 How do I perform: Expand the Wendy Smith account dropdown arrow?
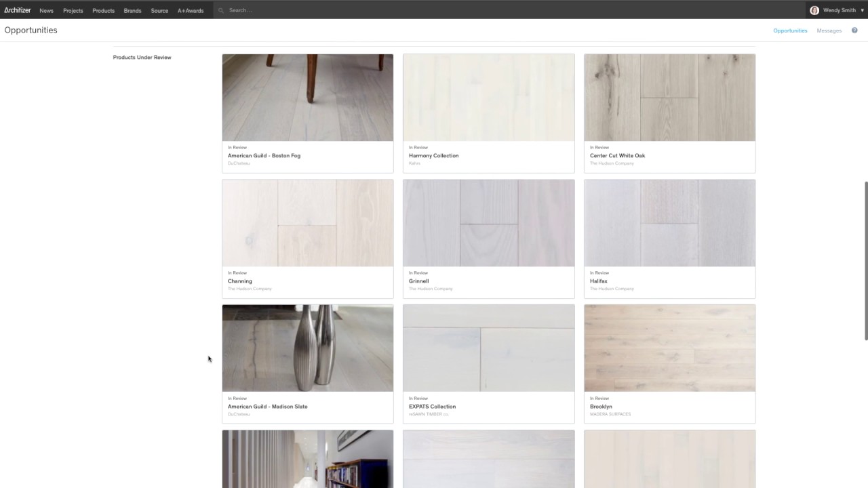(x=862, y=10)
